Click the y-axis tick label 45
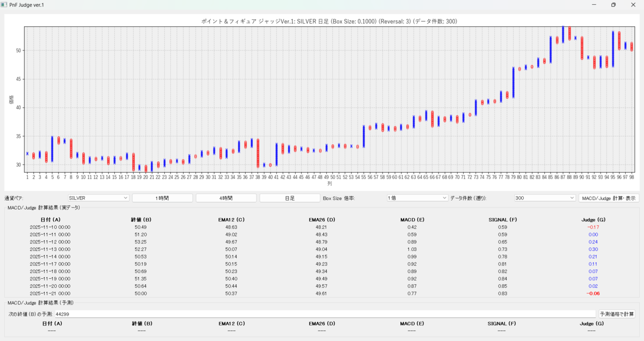Viewport: 644px width, 341px height. click(x=19, y=79)
